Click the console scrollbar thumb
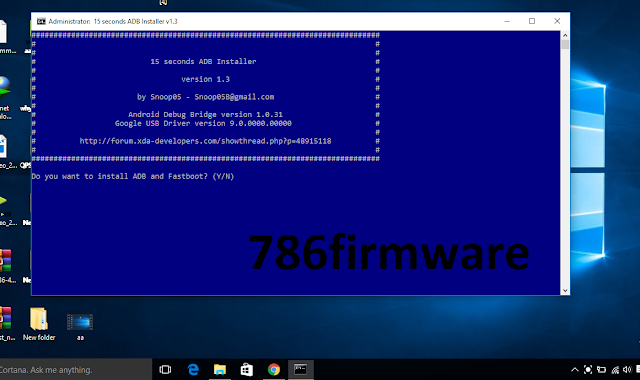Viewport: 640px width, 380px height. tap(565, 44)
